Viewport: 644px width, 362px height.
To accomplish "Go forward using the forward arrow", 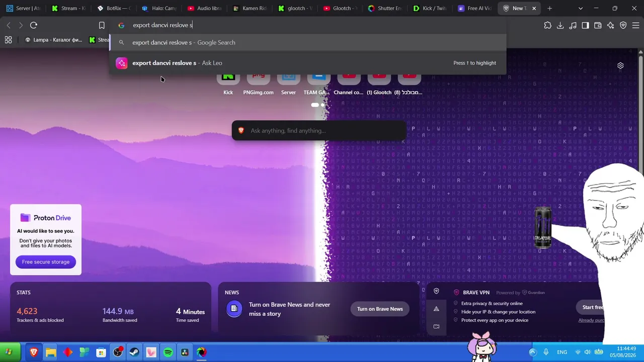I will (x=21, y=25).
